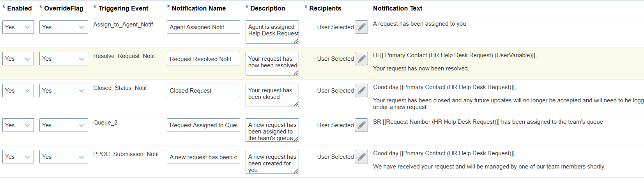644x179 pixels.
Task: Edit recipients for PPOC_Submission_Notif row
Action: [361, 157]
